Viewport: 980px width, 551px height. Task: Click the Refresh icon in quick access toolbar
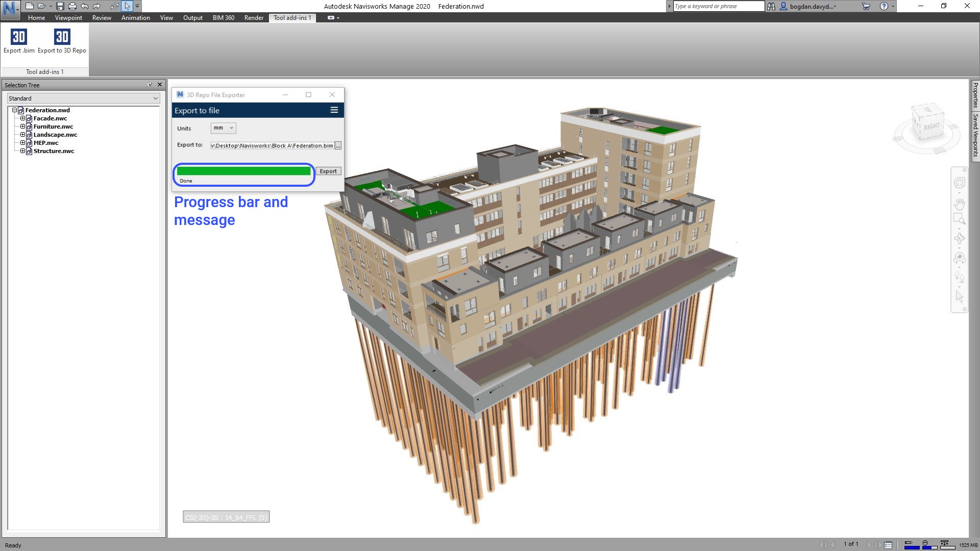[114, 6]
